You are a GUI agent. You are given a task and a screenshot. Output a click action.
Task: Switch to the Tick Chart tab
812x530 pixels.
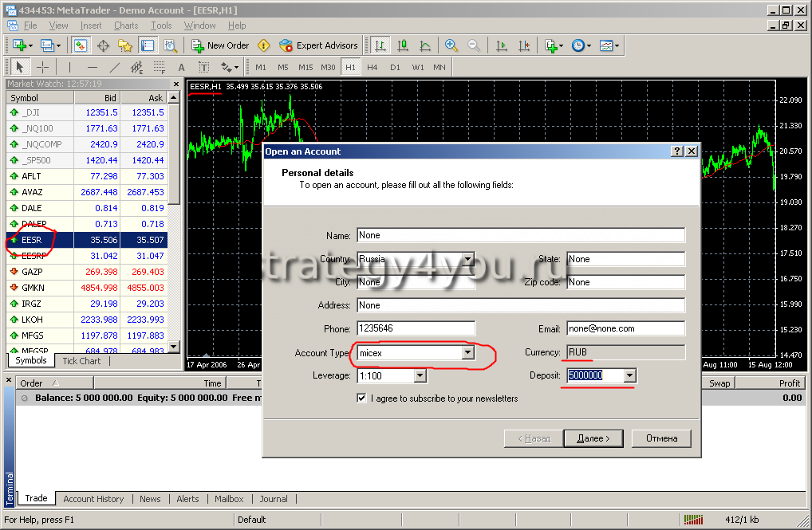click(82, 361)
